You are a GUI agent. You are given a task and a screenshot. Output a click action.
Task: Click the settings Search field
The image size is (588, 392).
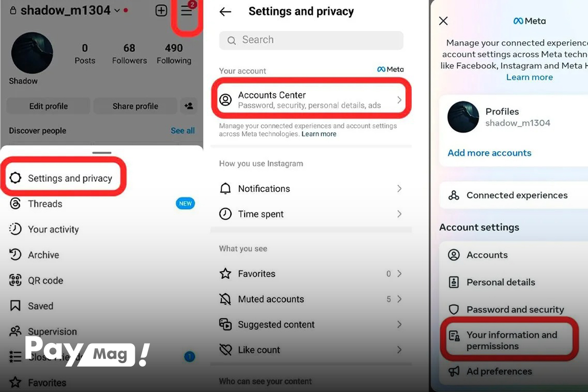coord(311,40)
